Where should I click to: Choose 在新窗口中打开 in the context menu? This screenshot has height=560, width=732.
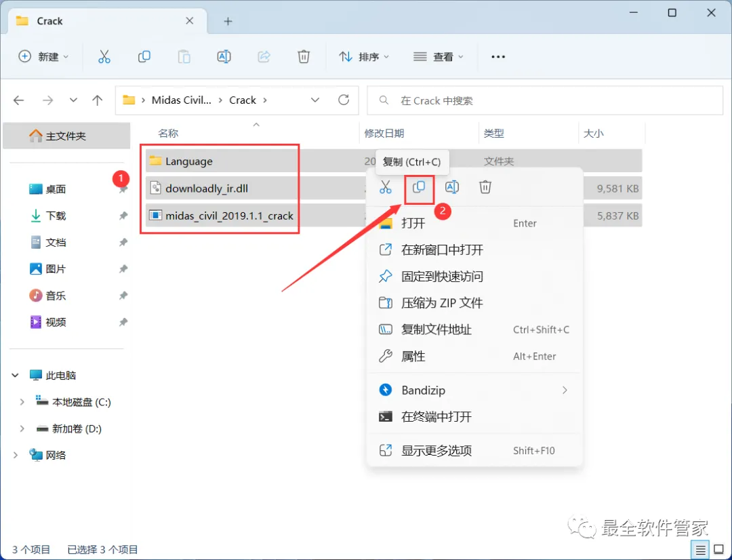474,250
